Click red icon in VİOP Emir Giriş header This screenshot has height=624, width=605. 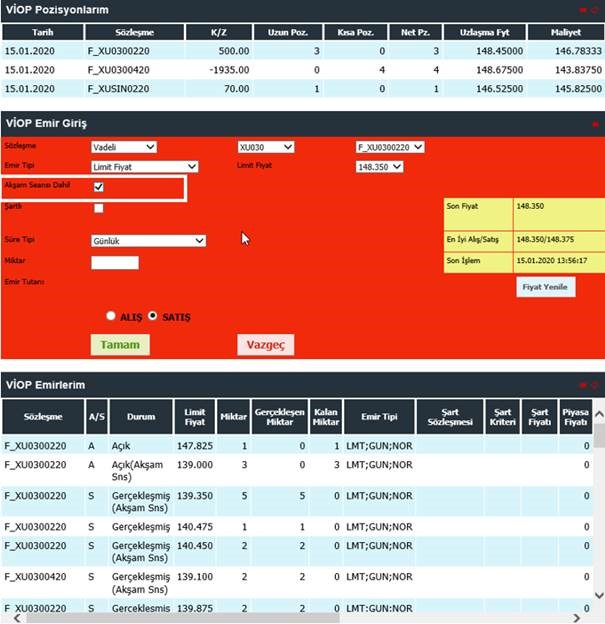tap(594, 123)
